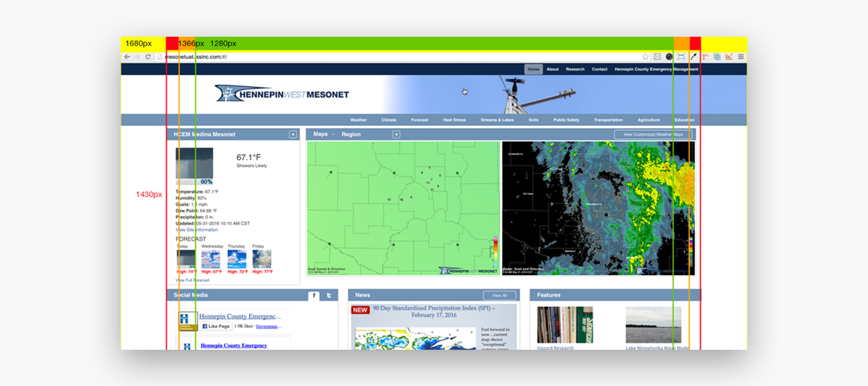Reload the page with the refresh icon
Screen dimensions: 868x386
point(148,57)
